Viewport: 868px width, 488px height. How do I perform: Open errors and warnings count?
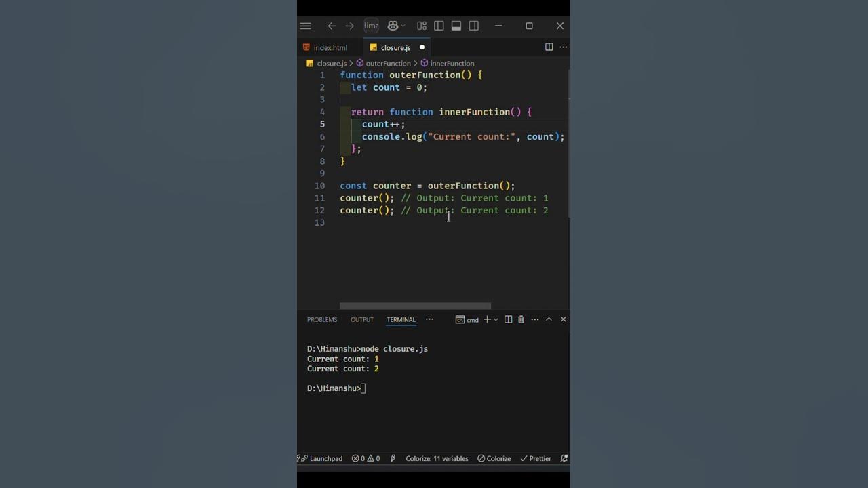click(x=366, y=458)
